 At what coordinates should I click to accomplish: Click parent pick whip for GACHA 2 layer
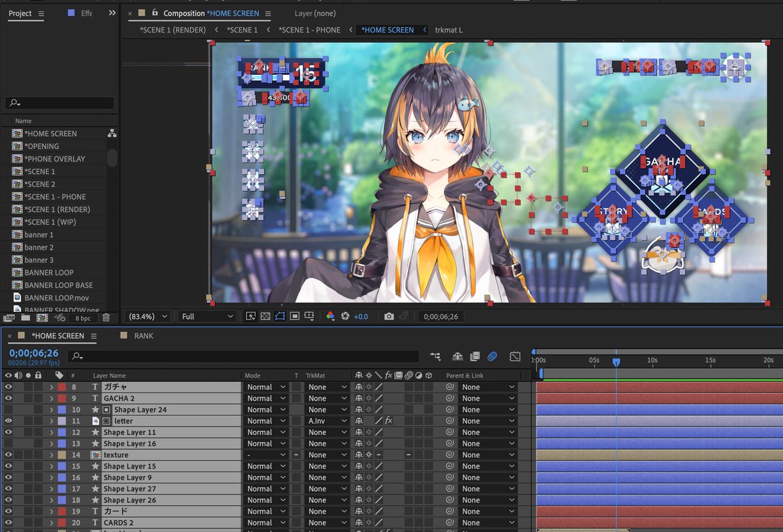point(450,398)
